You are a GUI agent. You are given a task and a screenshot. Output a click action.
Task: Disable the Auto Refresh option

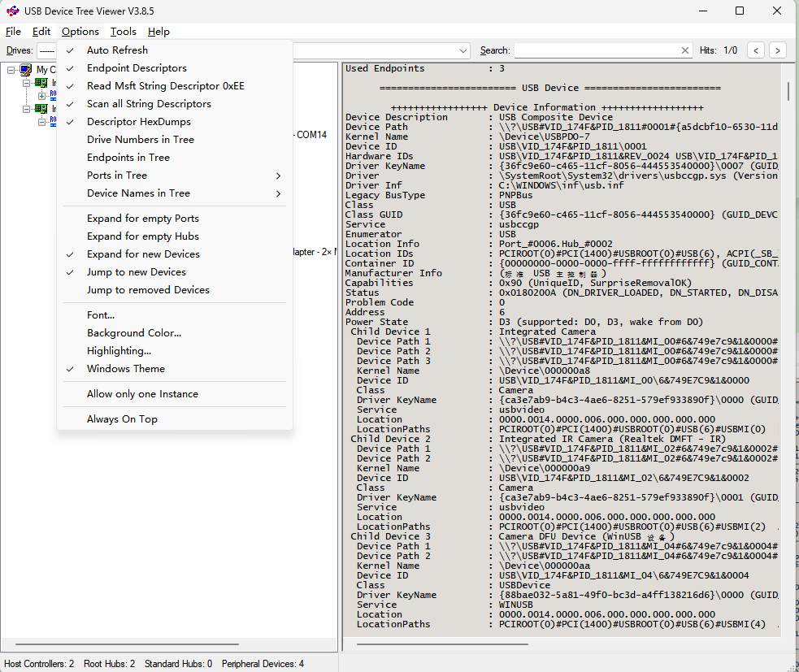click(x=117, y=50)
